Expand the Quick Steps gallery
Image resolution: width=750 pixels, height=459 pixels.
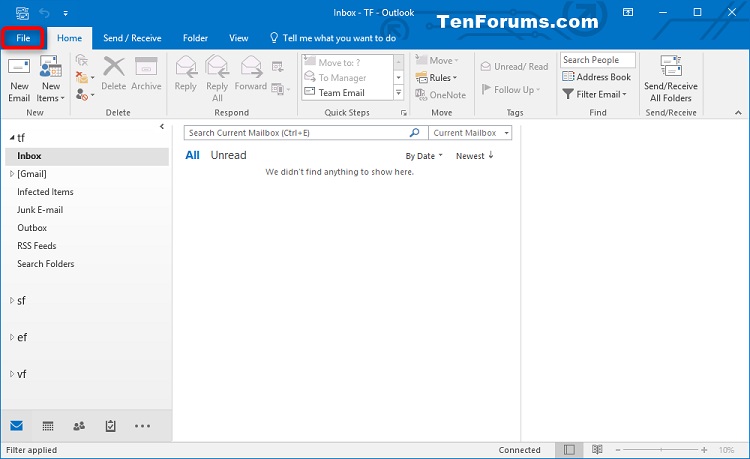coord(398,93)
